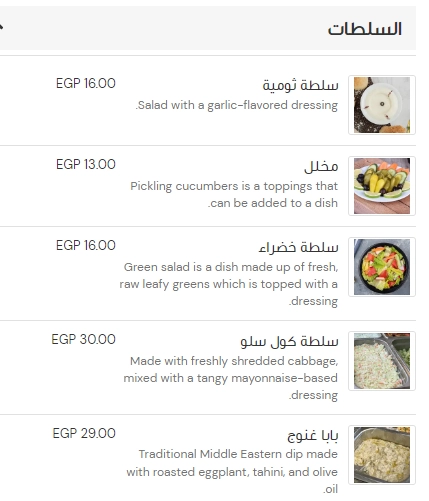Select the سلطة كول سلو item title

point(289,341)
